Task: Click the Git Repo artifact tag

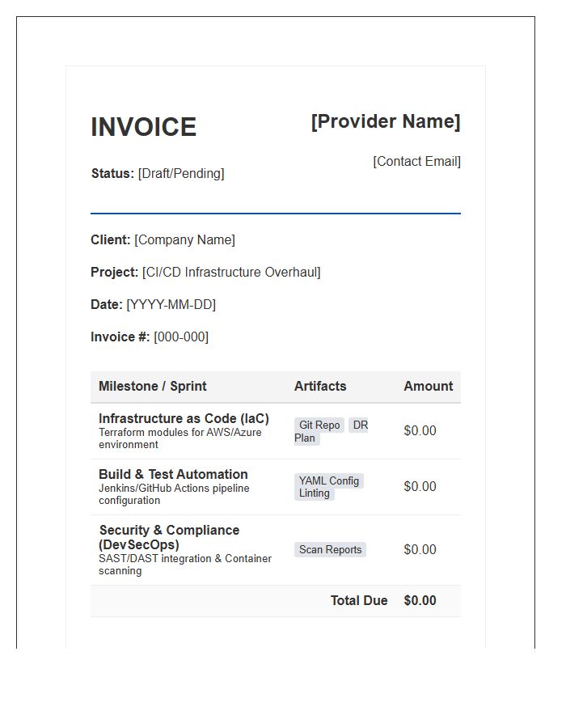Action: (319, 425)
